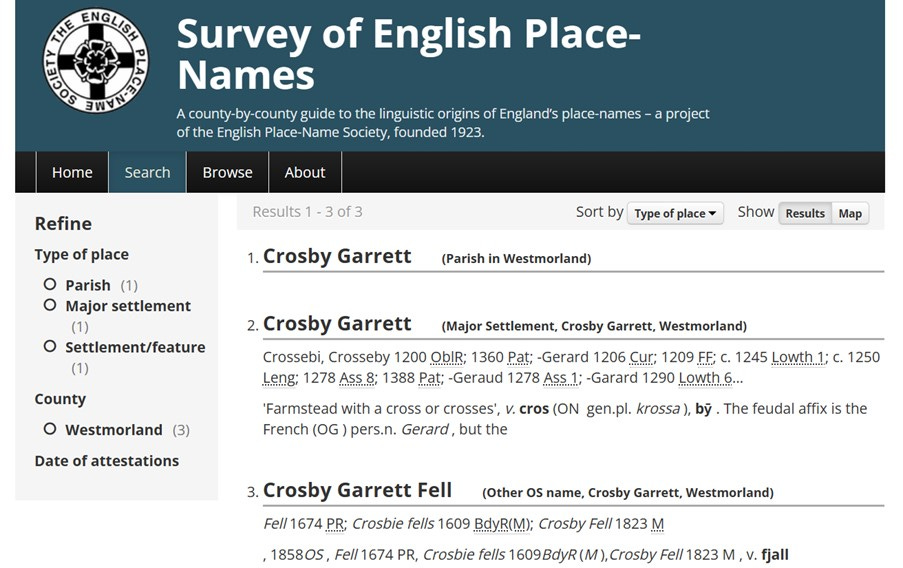Open the Crosby Garrett Fell result

click(357, 490)
